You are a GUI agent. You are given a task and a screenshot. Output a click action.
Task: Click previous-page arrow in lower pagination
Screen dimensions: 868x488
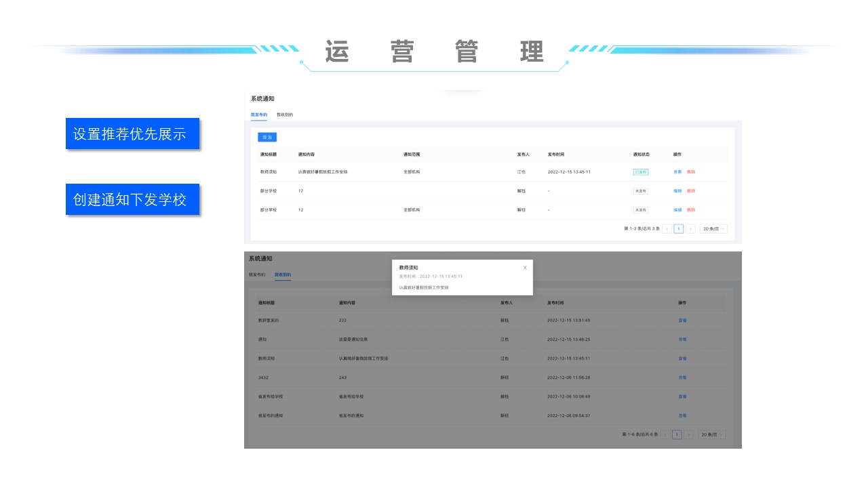tap(665, 434)
